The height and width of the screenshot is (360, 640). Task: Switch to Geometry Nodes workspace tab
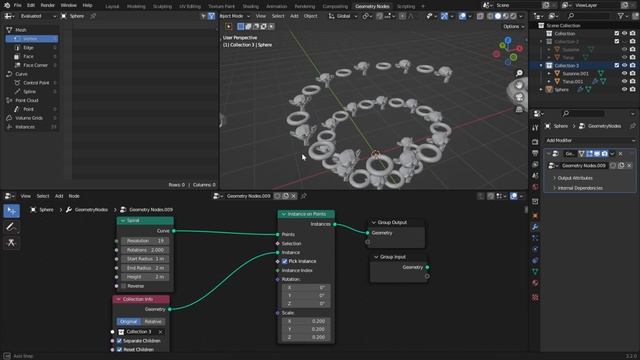point(372,6)
